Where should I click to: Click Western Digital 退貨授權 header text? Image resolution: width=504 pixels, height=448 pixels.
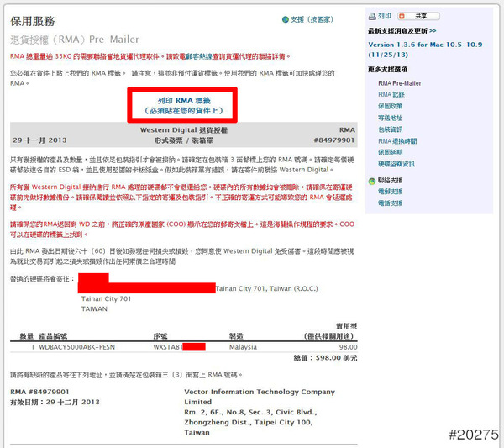point(184,130)
